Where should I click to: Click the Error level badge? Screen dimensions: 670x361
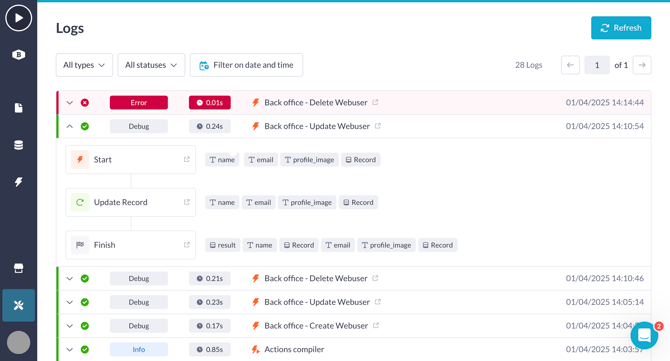click(x=139, y=103)
